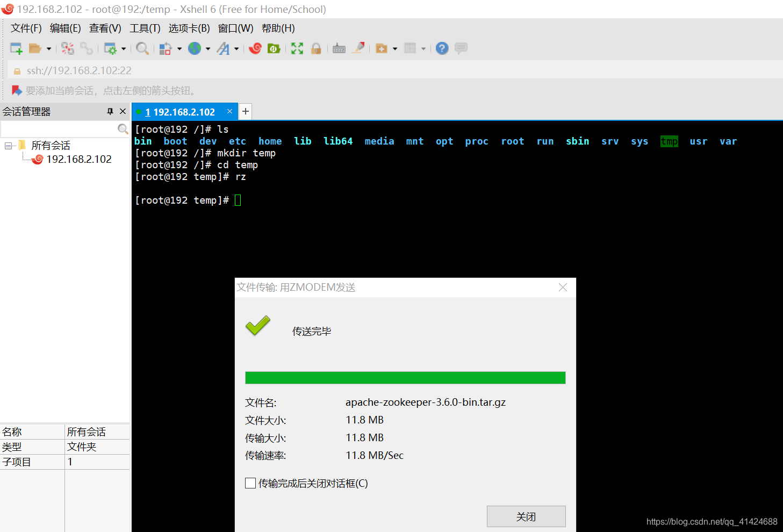The image size is (783, 532).
Task: Select the 所有会话 folder
Action: pos(51,146)
